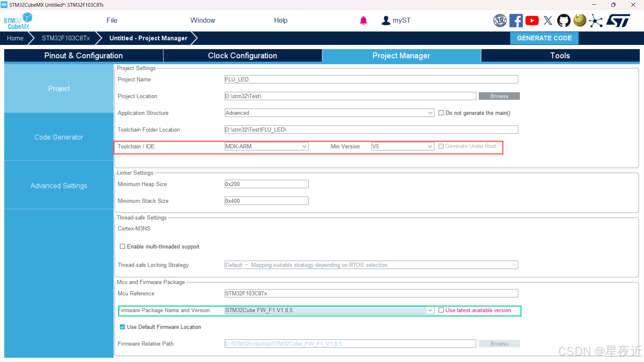The height and width of the screenshot is (362, 644).
Task: Click the ST logo icon
Action: 618,21
